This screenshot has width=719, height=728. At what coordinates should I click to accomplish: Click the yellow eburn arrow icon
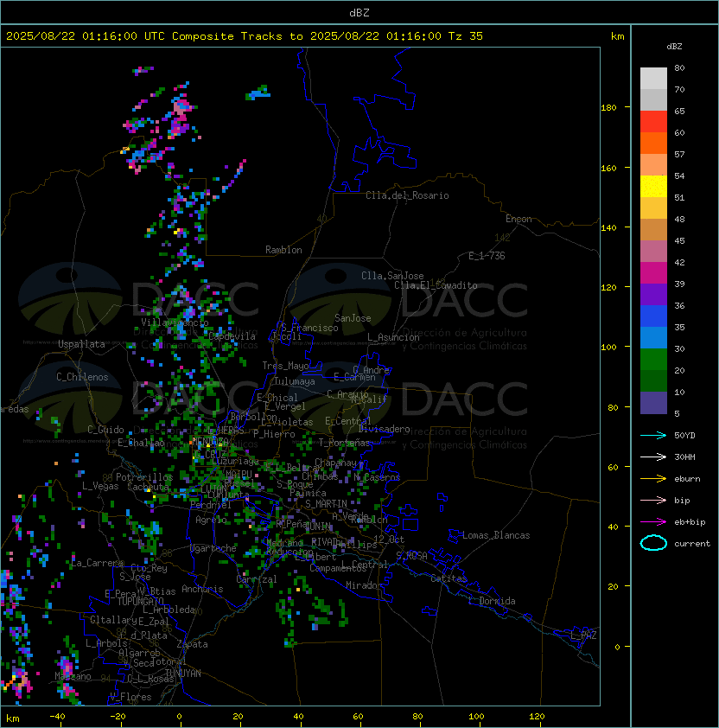click(x=653, y=479)
